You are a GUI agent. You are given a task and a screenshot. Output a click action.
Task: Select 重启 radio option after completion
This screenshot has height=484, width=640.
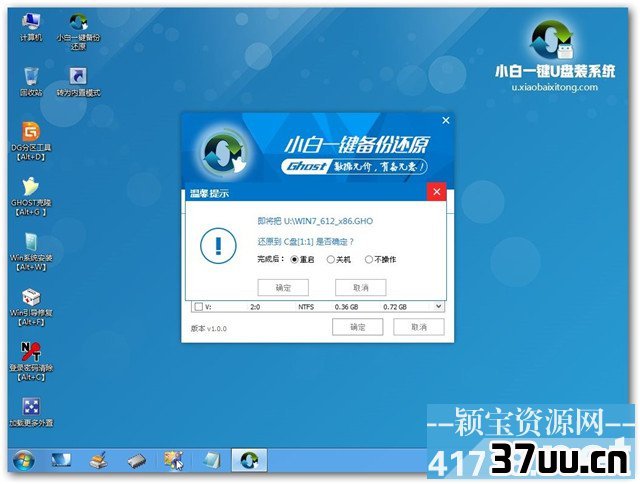click(302, 260)
